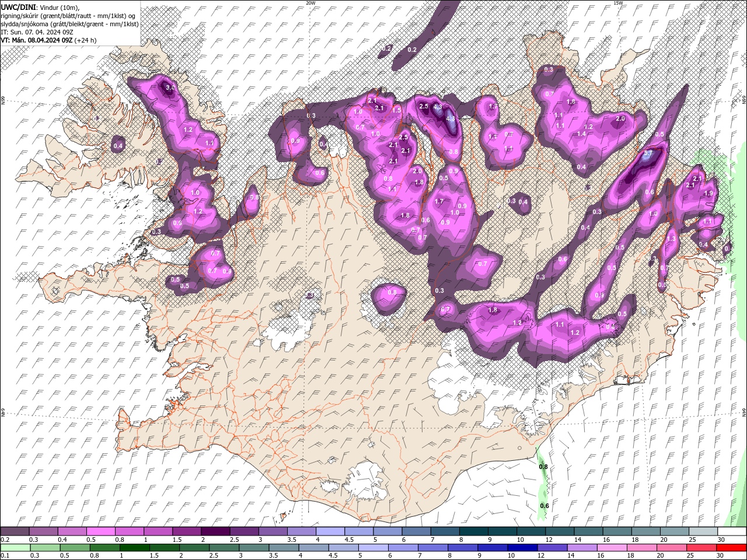Viewport: 747px width, 560px height.
Task: Click the upper legend swatch labeled 3.5
Action: [302, 531]
